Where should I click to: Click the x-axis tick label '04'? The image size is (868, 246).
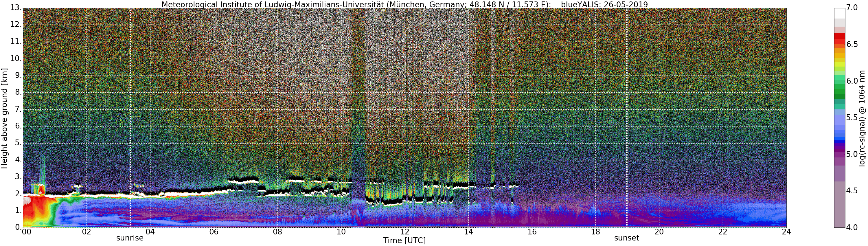(x=150, y=232)
